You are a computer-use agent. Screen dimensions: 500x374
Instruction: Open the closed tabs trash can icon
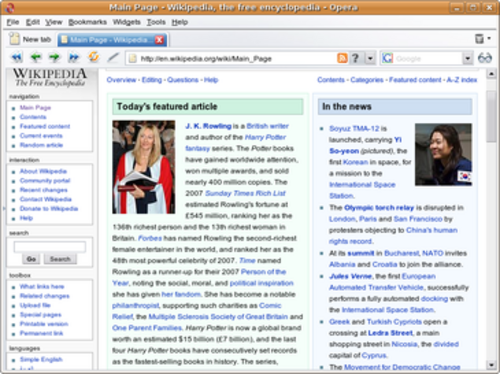coord(479,39)
